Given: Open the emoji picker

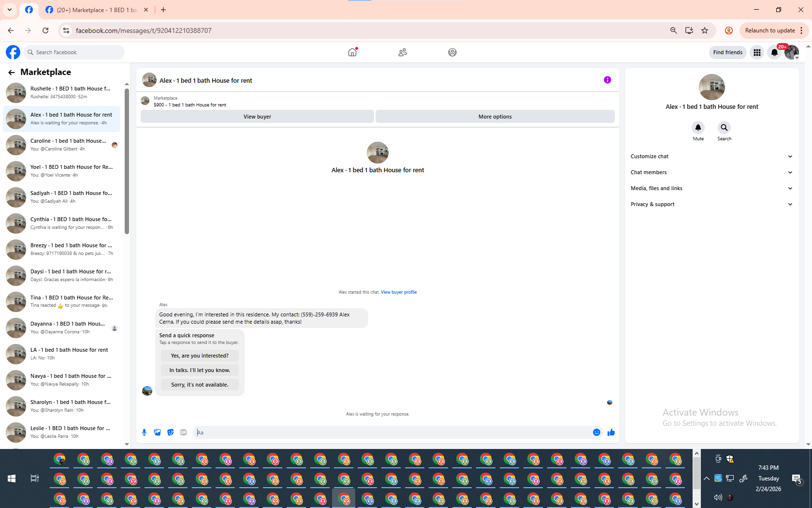Looking at the screenshot, I should click(x=596, y=433).
